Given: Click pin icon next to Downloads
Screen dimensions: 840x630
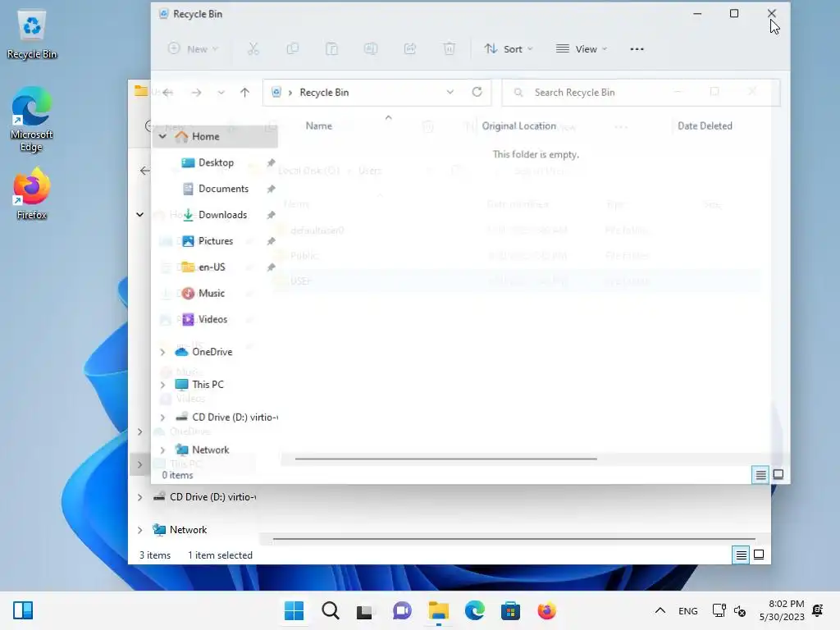Looking at the screenshot, I should [271, 215].
